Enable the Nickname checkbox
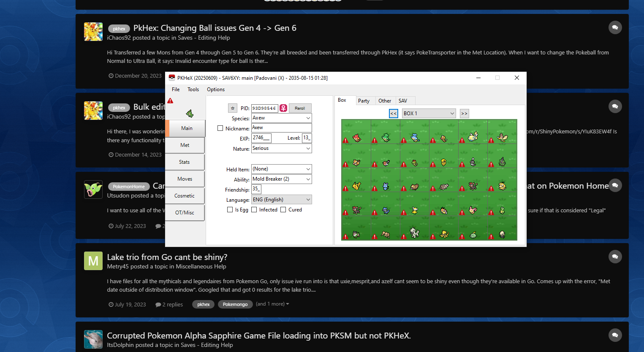Viewport: 644px width, 352px height. point(220,128)
